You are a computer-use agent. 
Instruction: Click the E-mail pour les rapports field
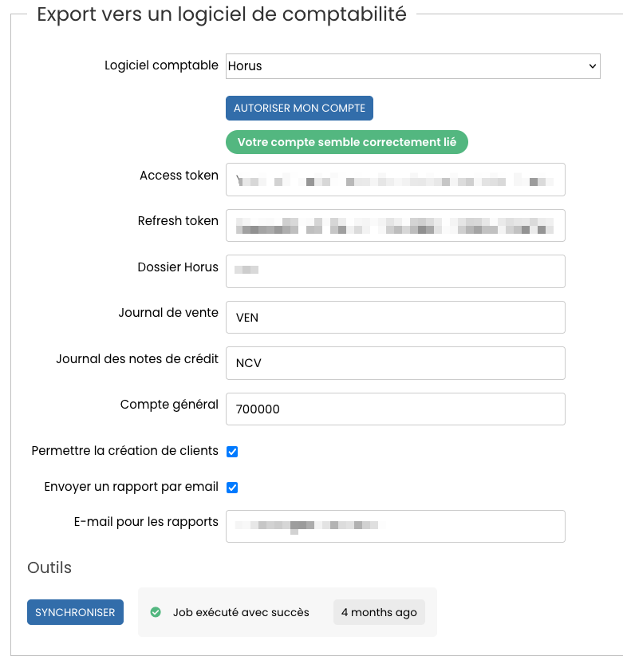395,526
